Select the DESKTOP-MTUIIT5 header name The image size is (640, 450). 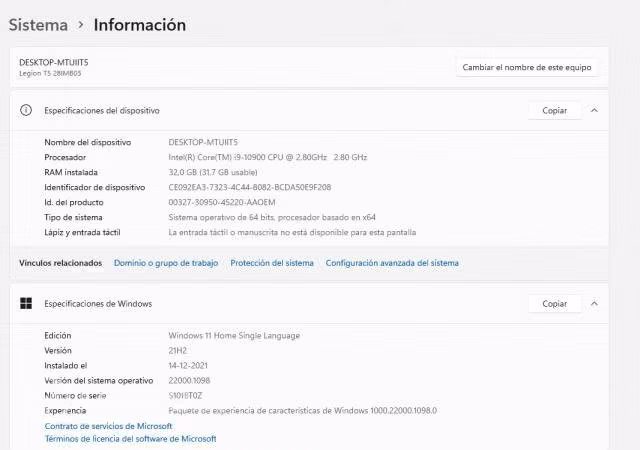tap(53, 62)
